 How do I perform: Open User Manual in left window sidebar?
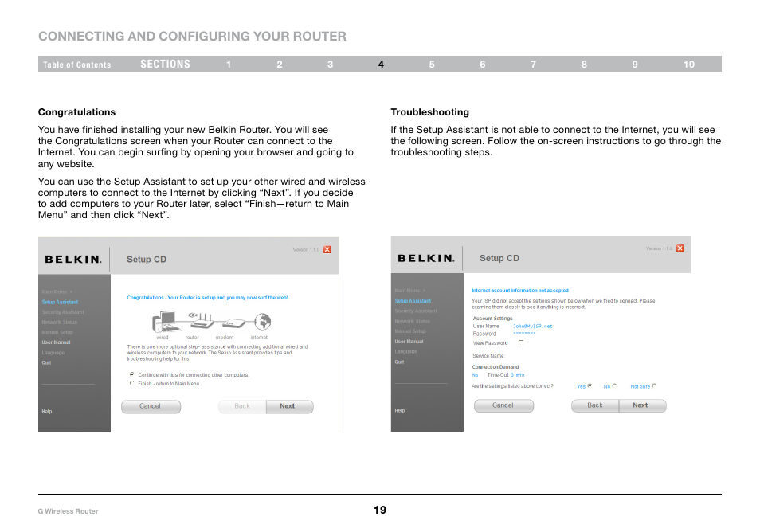(x=56, y=342)
